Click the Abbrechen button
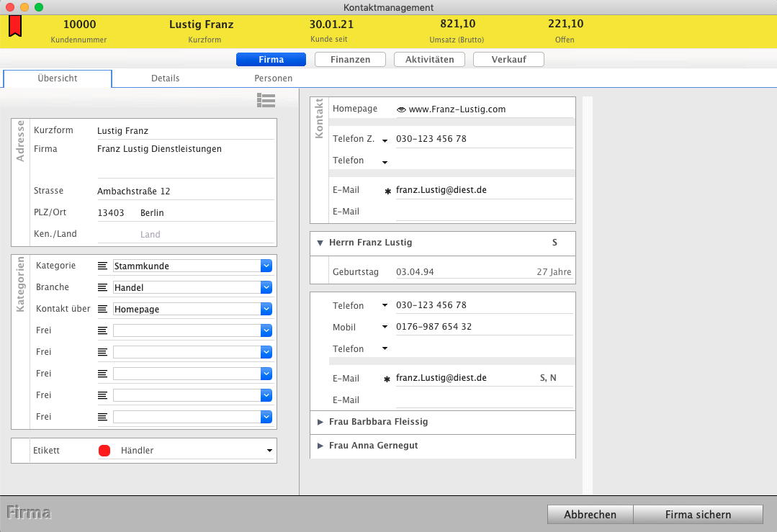The image size is (777, 532). [x=590, y=514]
